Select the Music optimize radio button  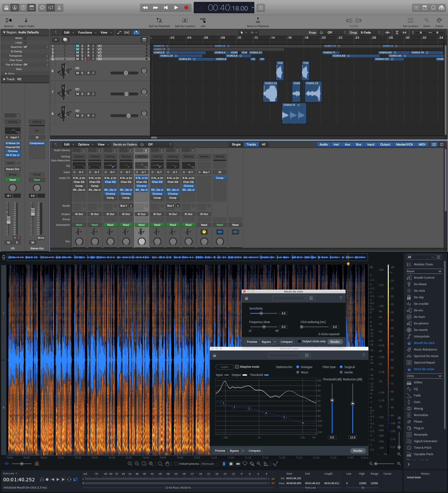(298, 372)
